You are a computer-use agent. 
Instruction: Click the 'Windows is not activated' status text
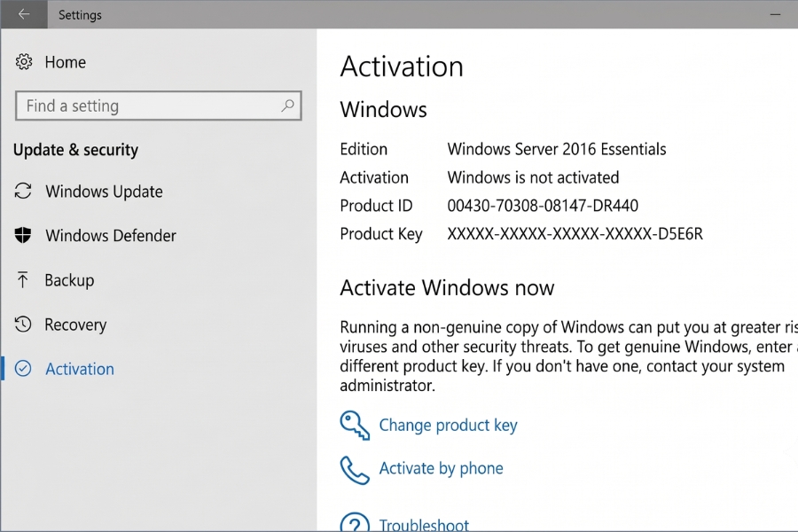click(x=534, y=177)
